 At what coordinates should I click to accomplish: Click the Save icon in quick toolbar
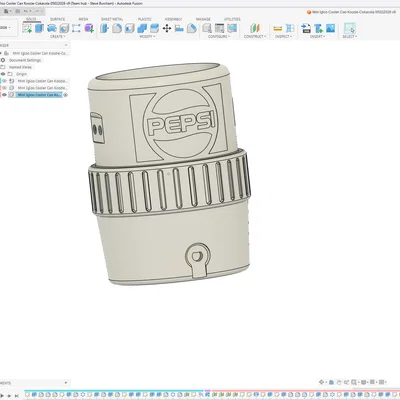(18, 11)
